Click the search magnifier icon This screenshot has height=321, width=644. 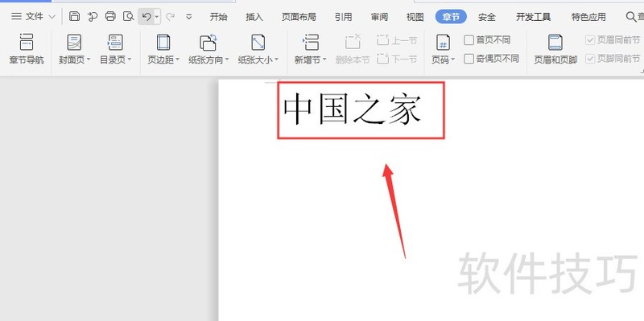pyautogui.click(x=631, y=17)
